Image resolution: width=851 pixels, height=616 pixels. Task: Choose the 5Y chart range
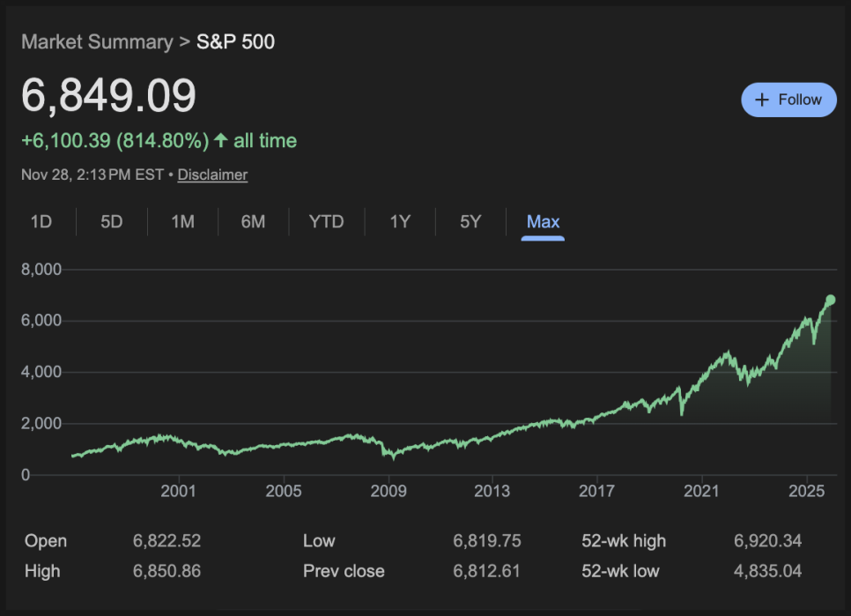[x=470, y=221]
